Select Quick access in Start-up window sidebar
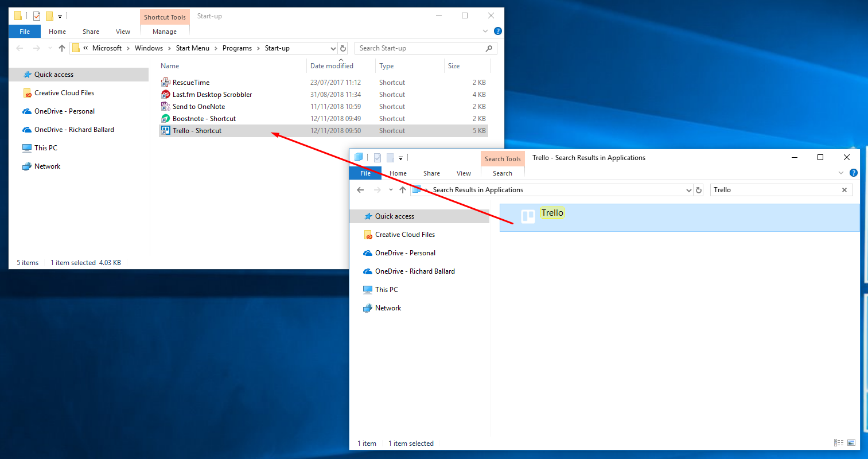 [79, 75]
